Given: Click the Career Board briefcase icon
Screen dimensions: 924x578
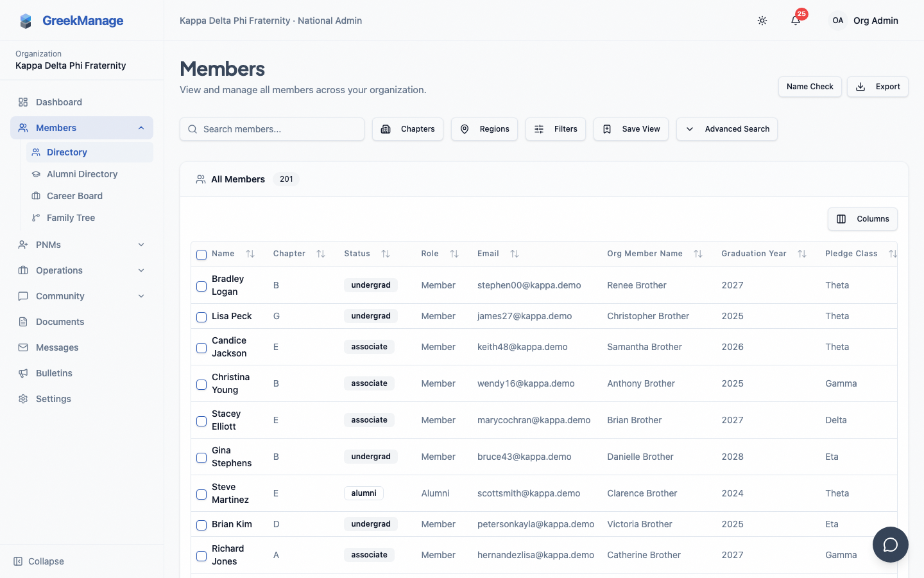Looking at the screenshot, I should pos(36,196).
